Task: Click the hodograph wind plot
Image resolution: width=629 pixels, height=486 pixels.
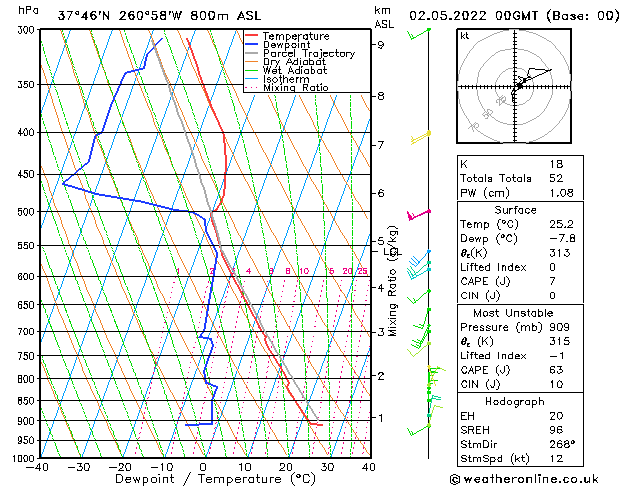Action: 514,86
